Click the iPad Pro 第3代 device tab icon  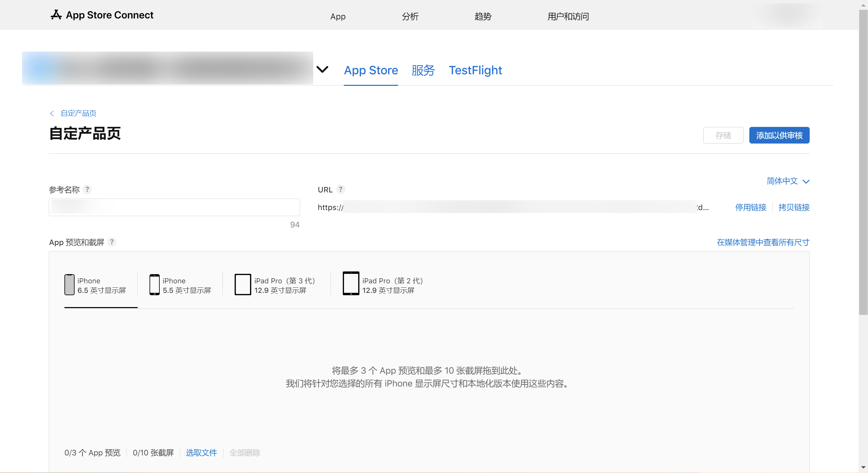point(242,284)
